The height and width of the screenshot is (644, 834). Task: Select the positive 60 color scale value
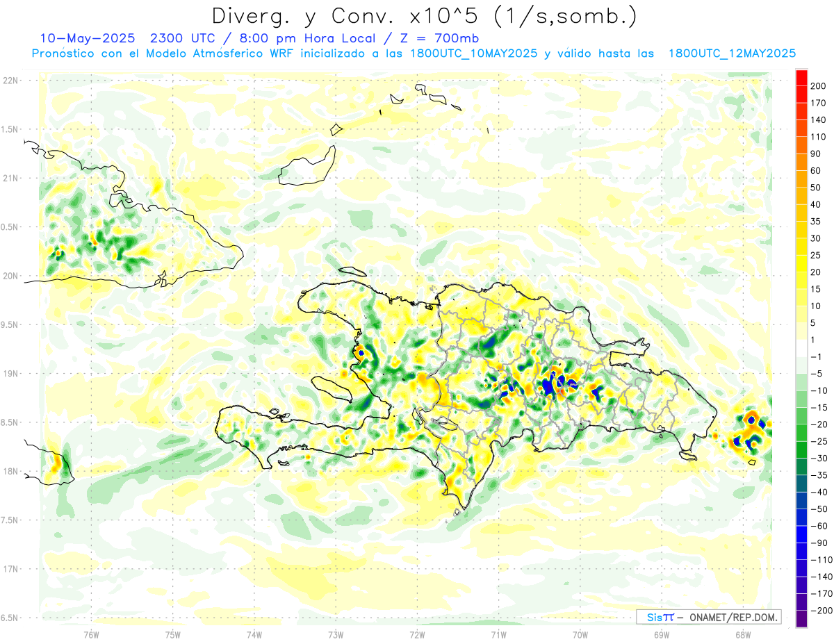coord(816,171)
